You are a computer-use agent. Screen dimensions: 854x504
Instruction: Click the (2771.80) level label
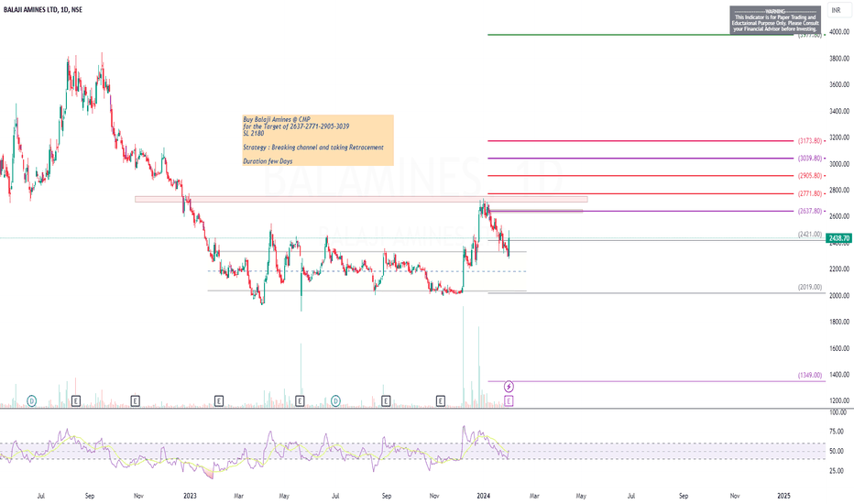click(810, 193)
